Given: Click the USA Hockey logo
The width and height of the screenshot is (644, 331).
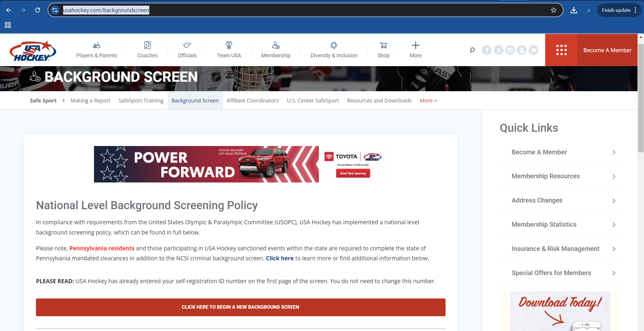Looking at the screenshot, I should coord(33,51).
